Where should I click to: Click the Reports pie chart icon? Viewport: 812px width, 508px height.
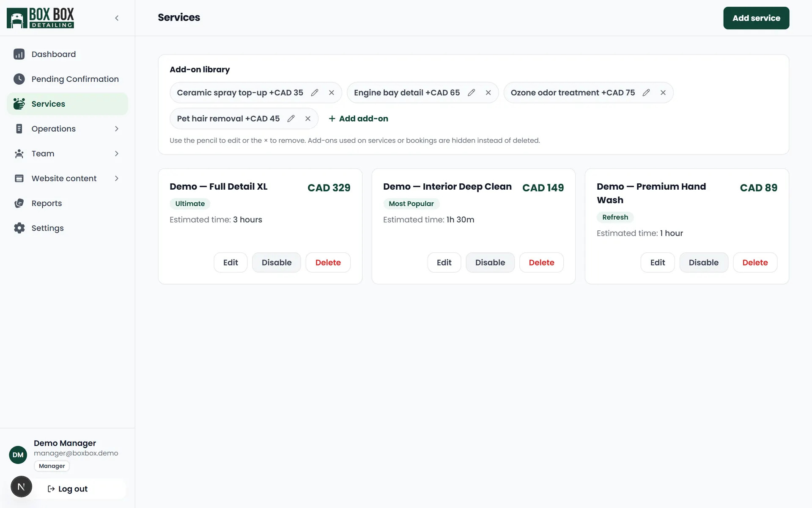click(x=19, y=203)
